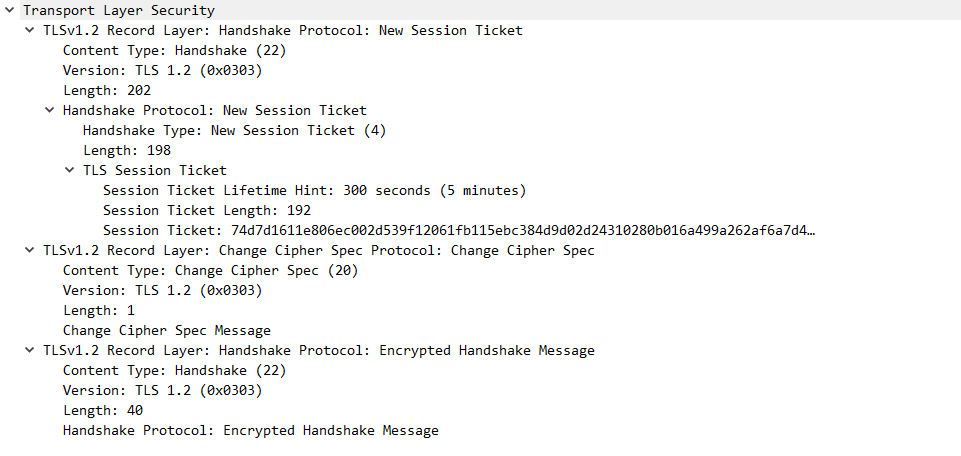Collapse the Transport Layer Security root node
Image resolution: width=961 pixels, height=456 pixels.
(9, 10)
